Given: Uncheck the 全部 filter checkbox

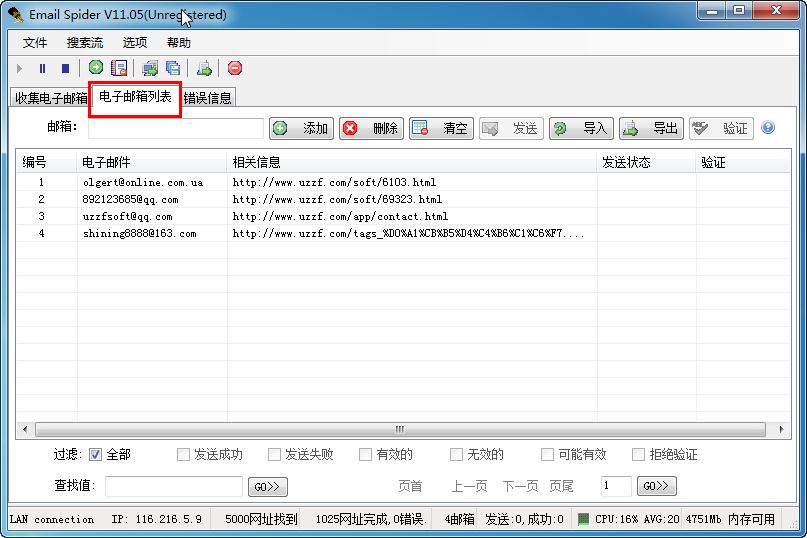Looking at the screenshot, I should pyautogui.click(x=95, y=455).
